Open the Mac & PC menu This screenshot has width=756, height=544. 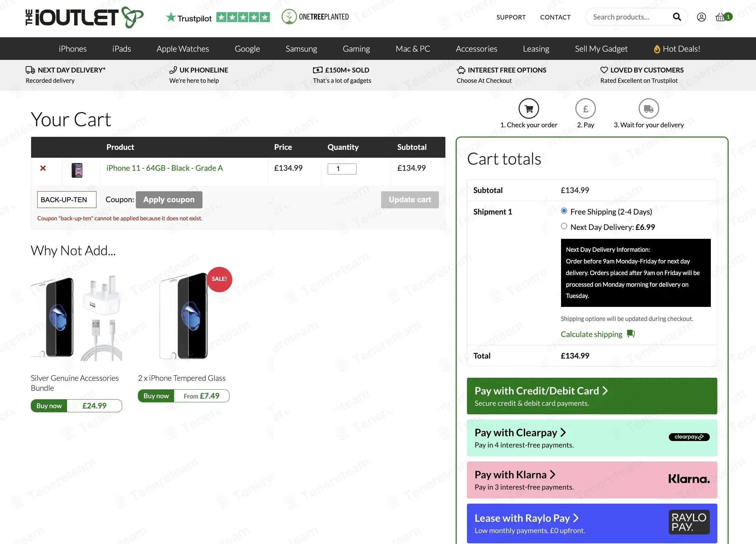click(x=413, y=49)
